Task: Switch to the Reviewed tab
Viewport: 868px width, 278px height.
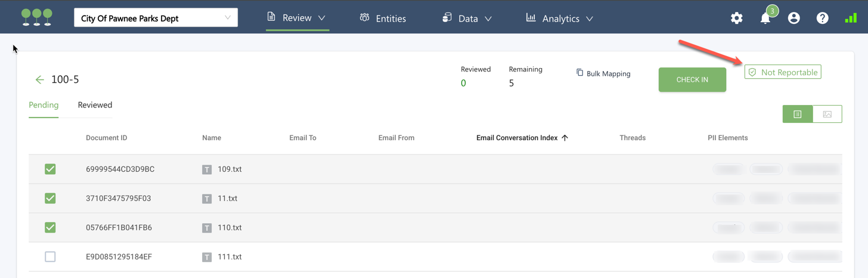Action: [x=95, y=105]
